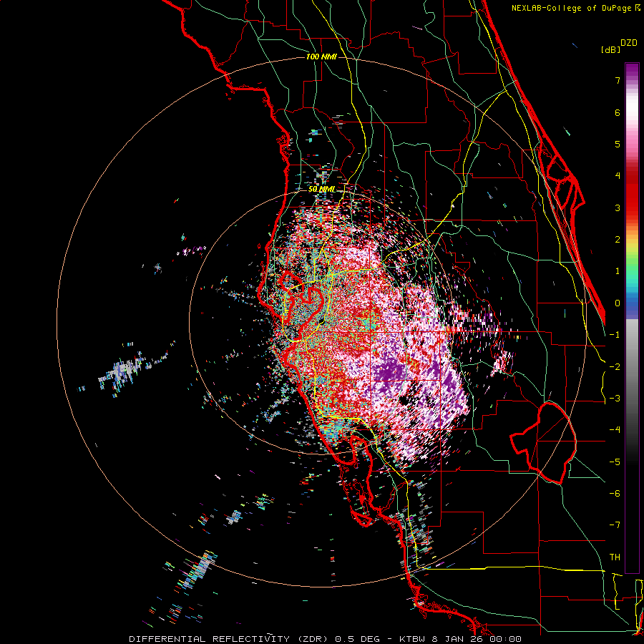Click the 100 NMI range ring label
Screen dimensions: 644x644
tap(321, 57)
